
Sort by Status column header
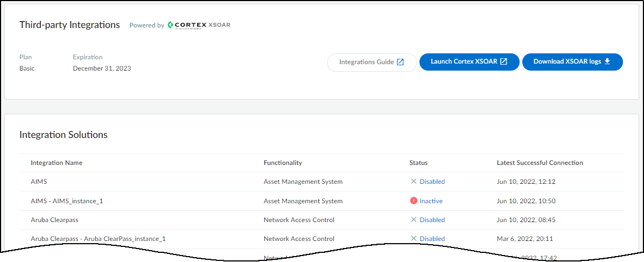coord(418,163)
